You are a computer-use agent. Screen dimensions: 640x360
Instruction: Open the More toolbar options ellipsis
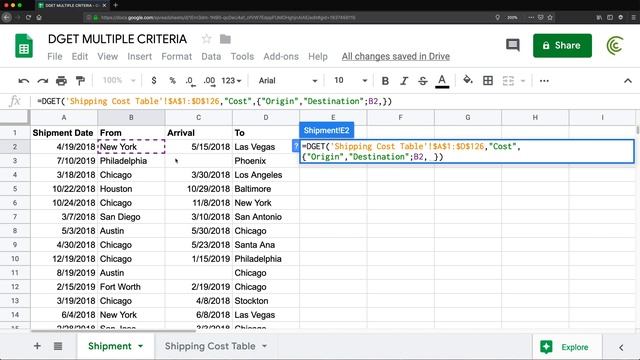coord(544,81)
